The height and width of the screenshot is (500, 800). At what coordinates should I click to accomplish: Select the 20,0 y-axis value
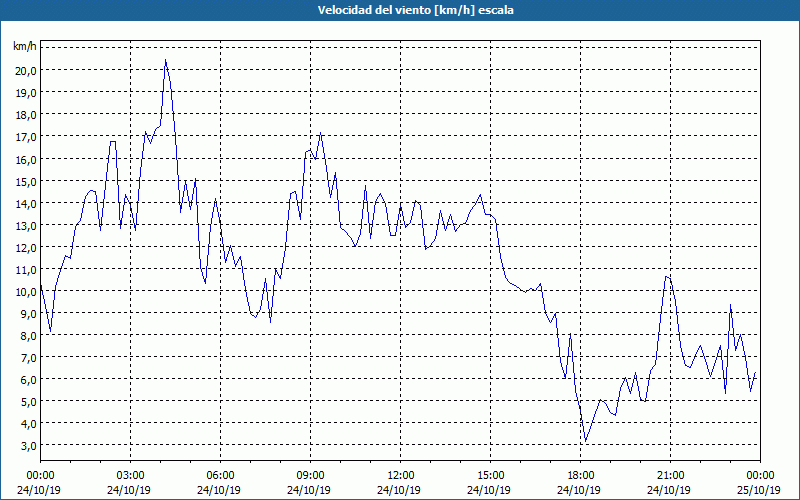tap(26, 70)
